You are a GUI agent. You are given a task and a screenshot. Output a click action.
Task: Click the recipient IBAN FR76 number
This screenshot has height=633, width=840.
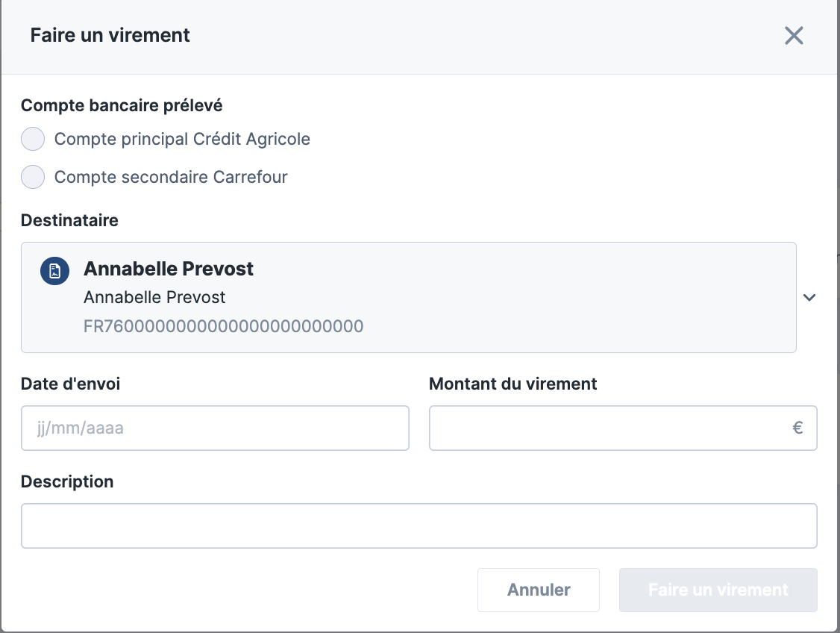pos(223,326)
